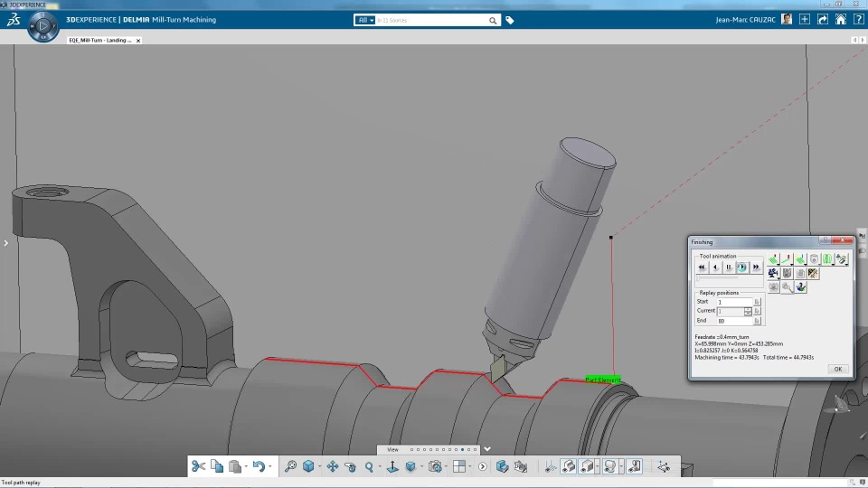Open the first replay mode icon dropdown
Screen dimensions: 868x488
tap(774, 259)
